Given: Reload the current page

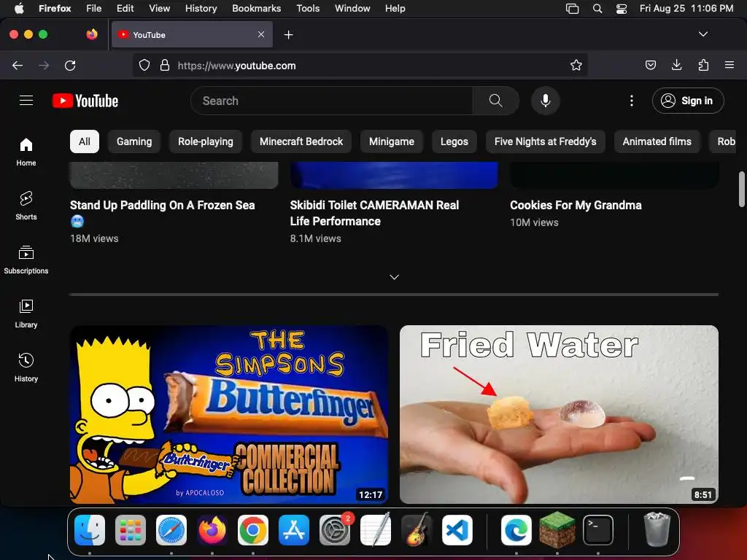Looking at the screenshot, I should click(x=70, y=65).
